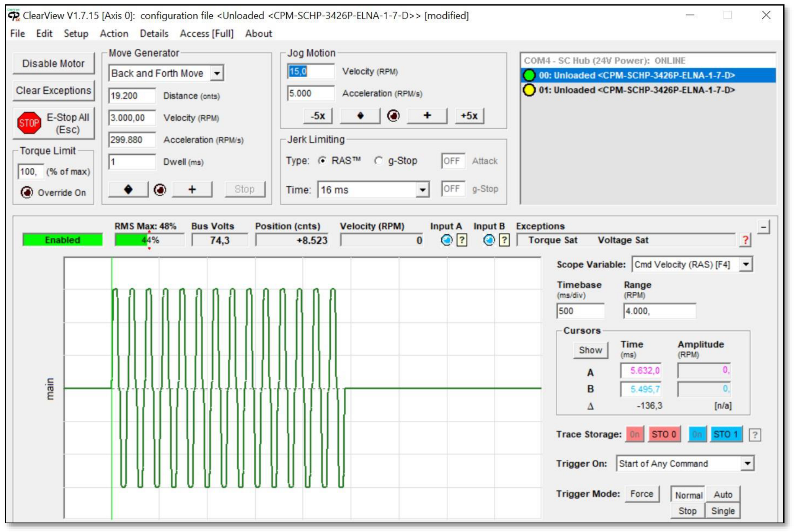Jog forward with the plus button
This screenshot has width=794, height=532.
(x=427, y=116)
